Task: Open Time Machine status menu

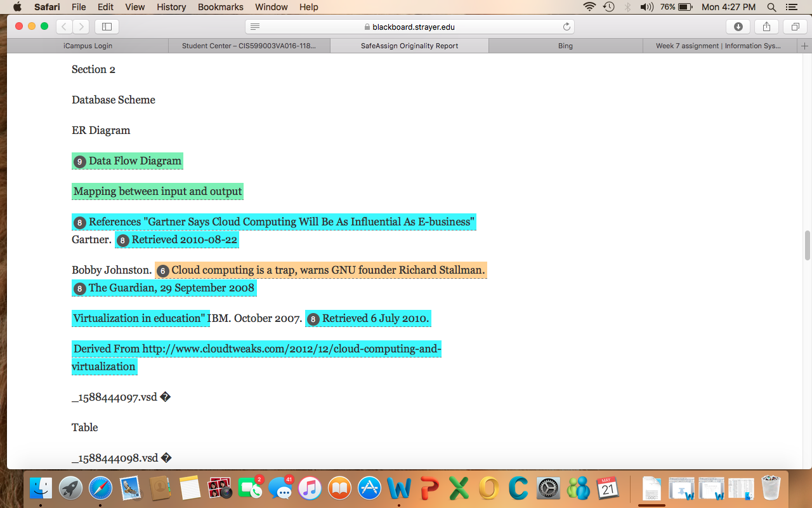Action: pos(609,7)
